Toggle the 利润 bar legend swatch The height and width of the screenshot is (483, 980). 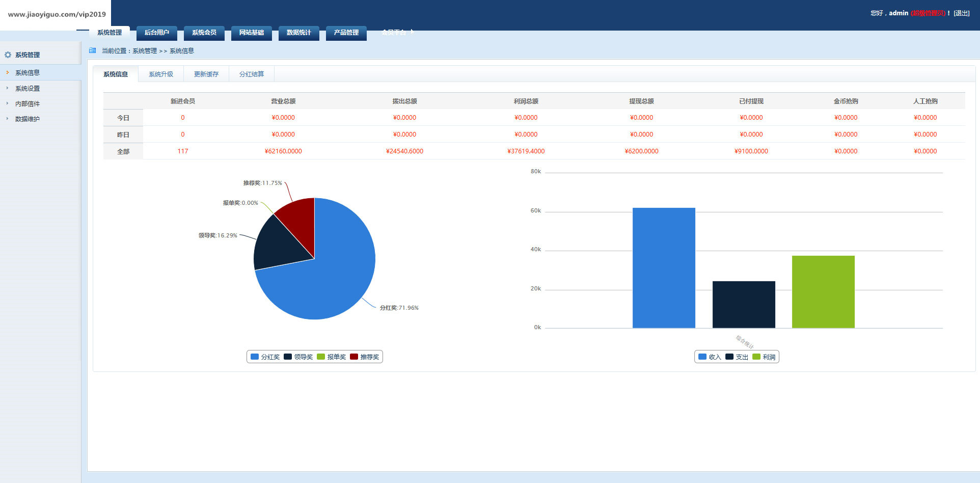(756, 357)
